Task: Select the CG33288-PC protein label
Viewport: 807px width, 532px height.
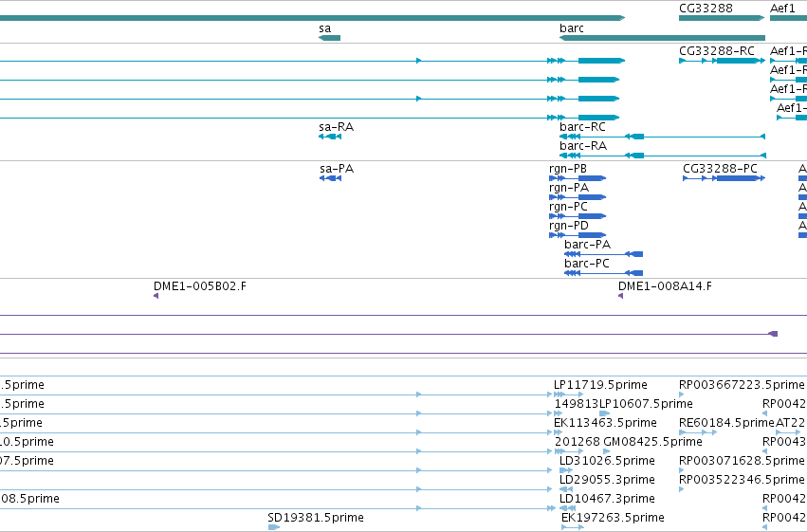Action: (720, 169)
